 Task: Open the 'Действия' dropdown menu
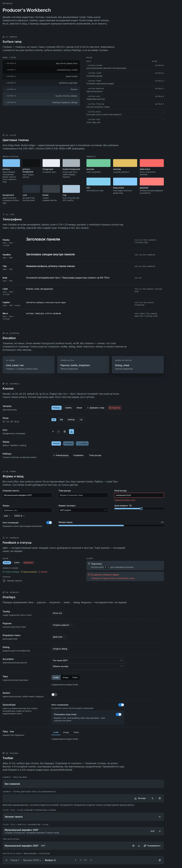(59, 637)
